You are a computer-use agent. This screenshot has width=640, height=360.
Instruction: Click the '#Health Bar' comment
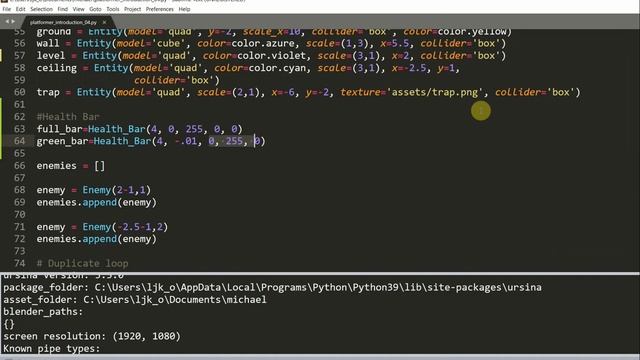[x=68, y=117]
